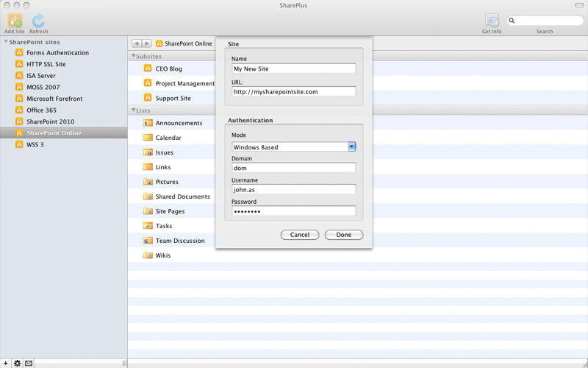
Task: Open the gear settings icon at bottom
Action: [x=17, y=363]
